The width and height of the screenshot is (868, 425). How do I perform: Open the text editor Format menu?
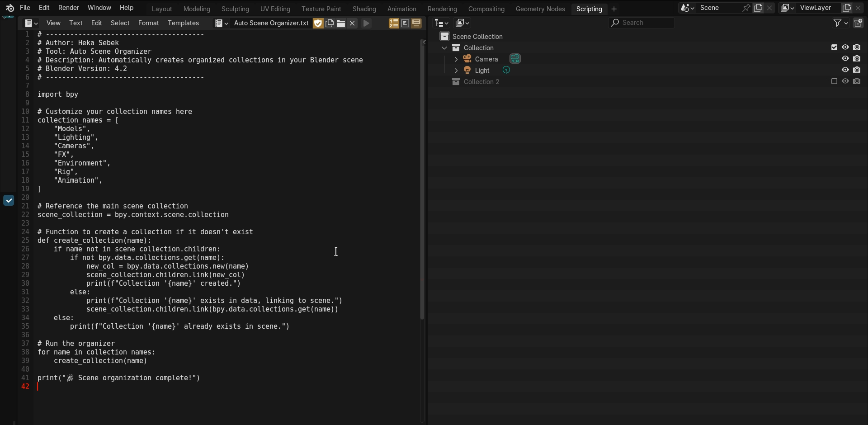tap(149, 23)
